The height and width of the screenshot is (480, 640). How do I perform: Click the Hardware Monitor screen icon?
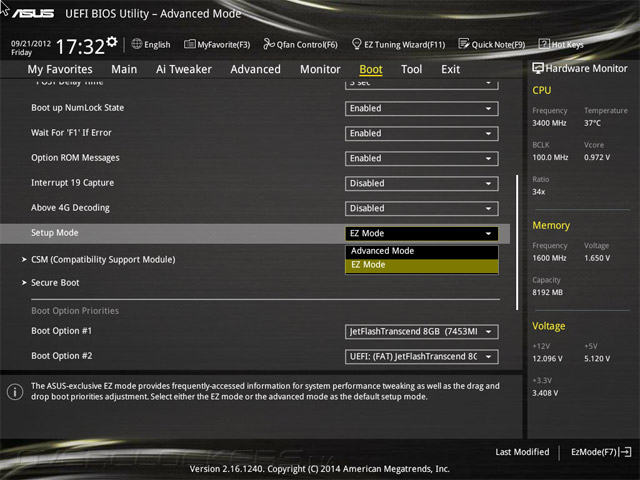pyautogui.click(x=538, y=68)
